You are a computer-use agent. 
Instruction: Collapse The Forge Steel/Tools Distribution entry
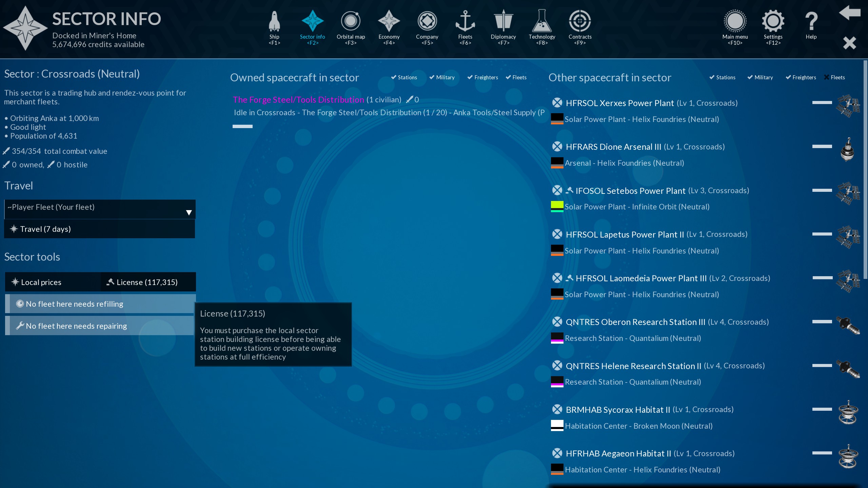(x=242, y=126)
